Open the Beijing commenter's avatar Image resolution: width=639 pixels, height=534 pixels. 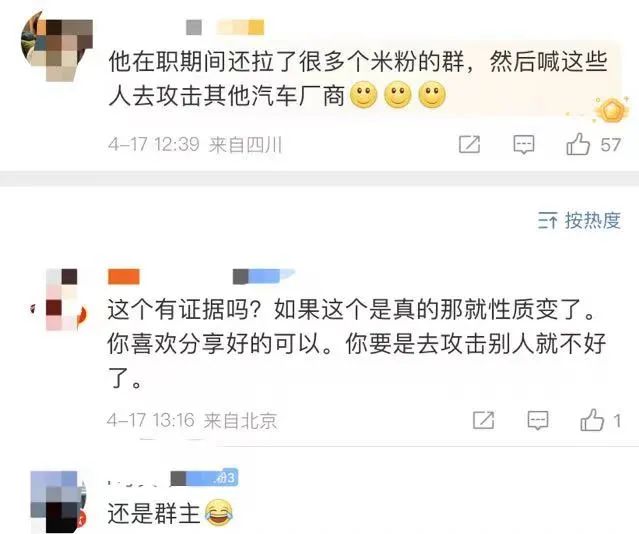click(x=60, y=300)
